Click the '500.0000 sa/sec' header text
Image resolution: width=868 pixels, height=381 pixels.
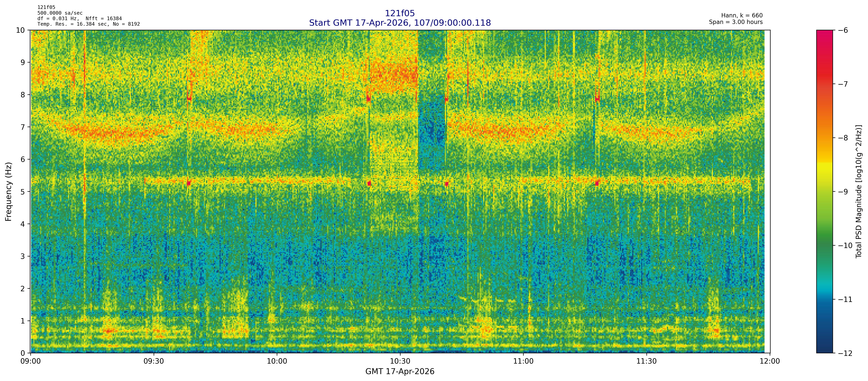click(60, 13)
